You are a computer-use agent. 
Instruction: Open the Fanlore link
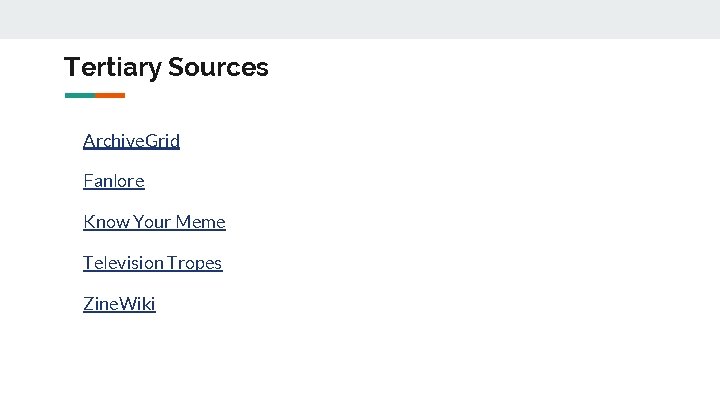tap(113, 181)
